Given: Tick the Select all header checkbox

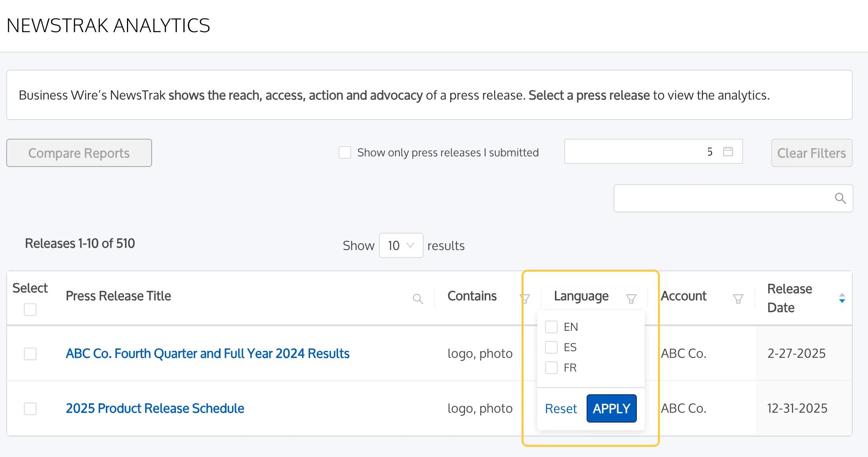Looking at the screenshot, I should [30, 310].
